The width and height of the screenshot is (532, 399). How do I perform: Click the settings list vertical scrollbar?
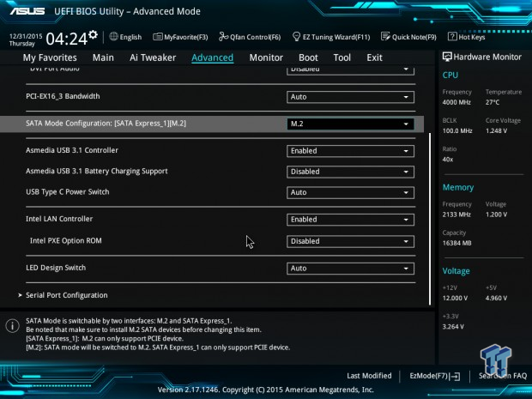[430, 219]
